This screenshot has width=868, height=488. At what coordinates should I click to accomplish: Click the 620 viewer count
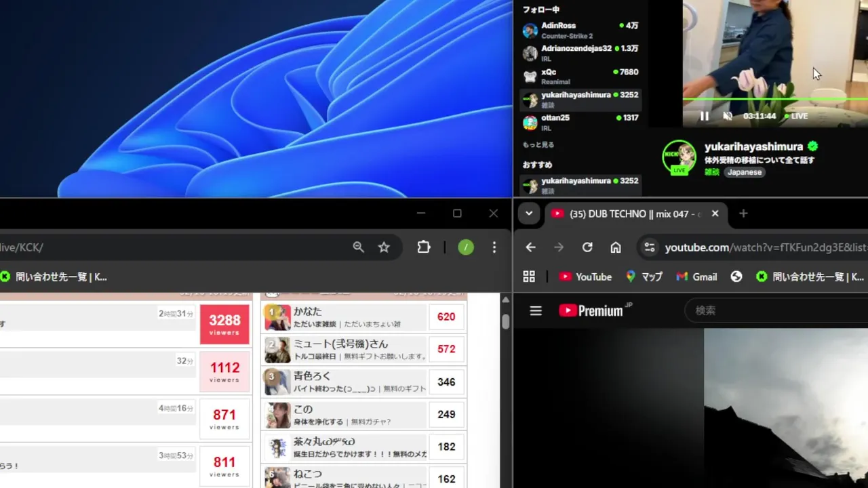tap(446, 317)
